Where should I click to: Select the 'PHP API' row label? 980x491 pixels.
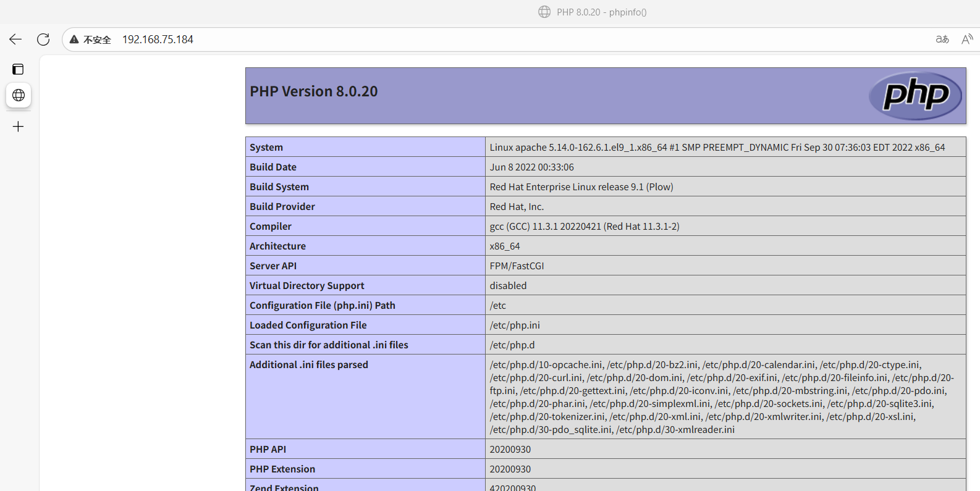268,449
